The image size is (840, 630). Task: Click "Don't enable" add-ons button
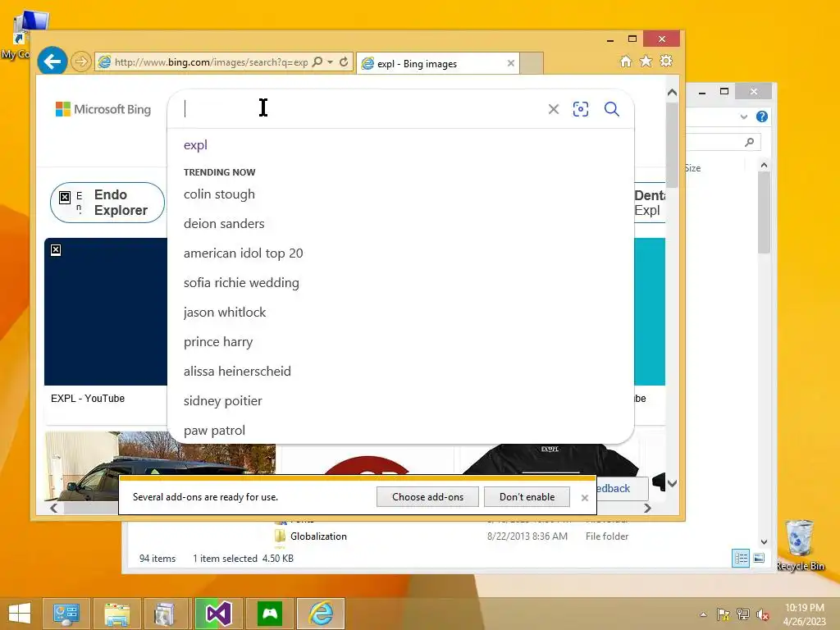pos(527,497)
